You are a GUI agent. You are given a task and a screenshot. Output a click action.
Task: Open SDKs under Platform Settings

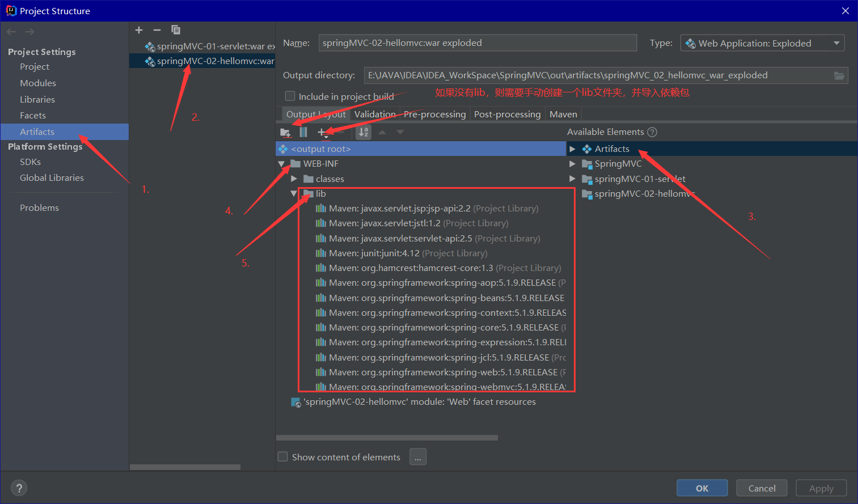(31, 162)
